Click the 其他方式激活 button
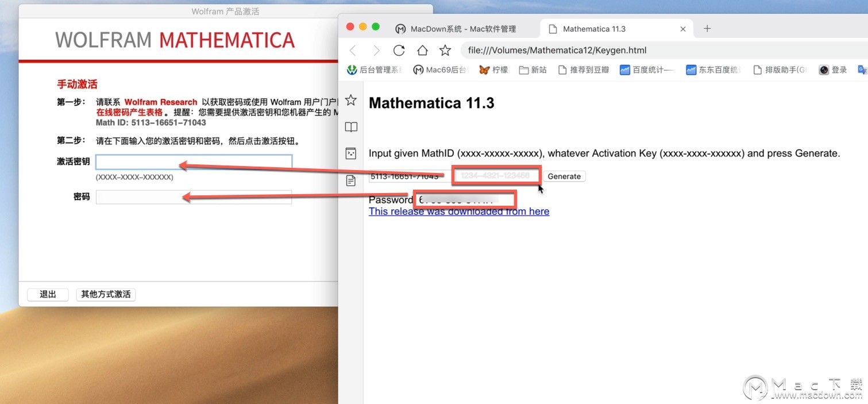Image resolution: width=868 pixels, height=404 pixels. (106, 294)
